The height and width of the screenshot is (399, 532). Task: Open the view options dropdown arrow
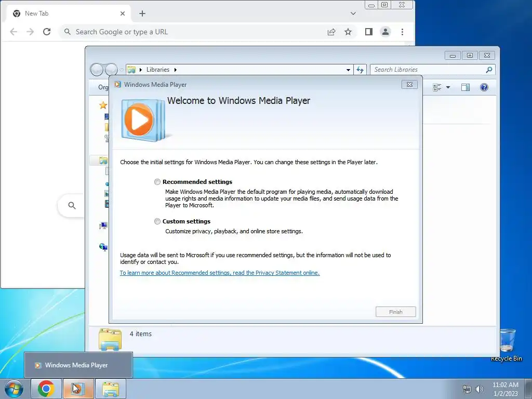448,87
